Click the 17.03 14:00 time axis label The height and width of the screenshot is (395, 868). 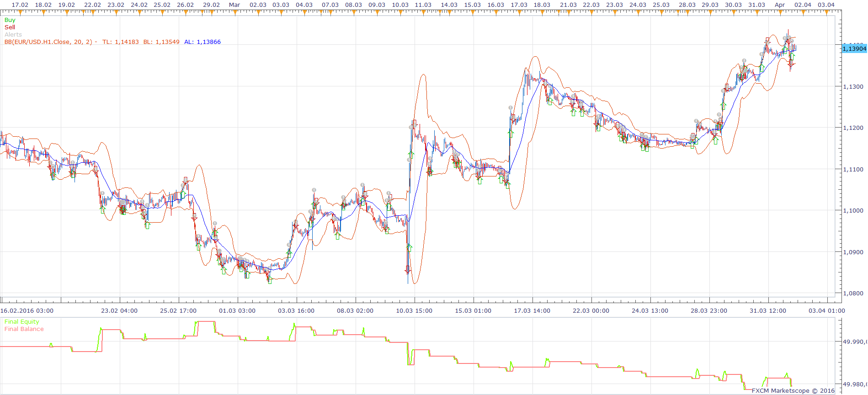point(532,311)
